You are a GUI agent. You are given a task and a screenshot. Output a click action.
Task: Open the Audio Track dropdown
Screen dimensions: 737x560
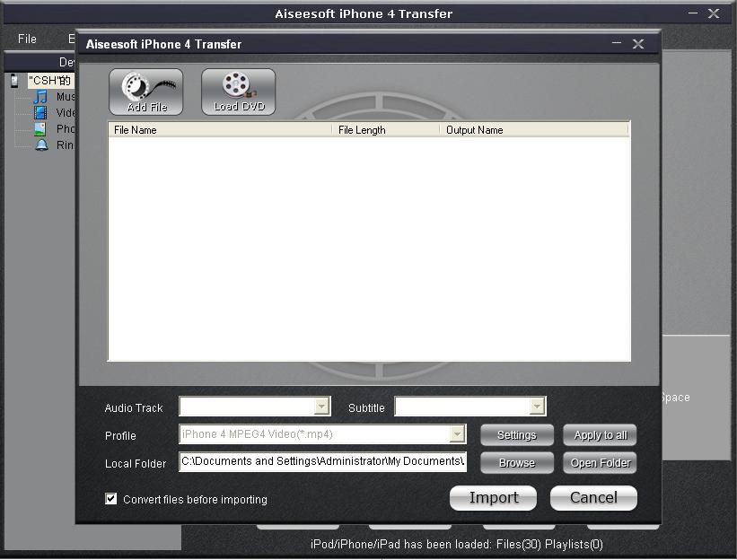(321, 407)
